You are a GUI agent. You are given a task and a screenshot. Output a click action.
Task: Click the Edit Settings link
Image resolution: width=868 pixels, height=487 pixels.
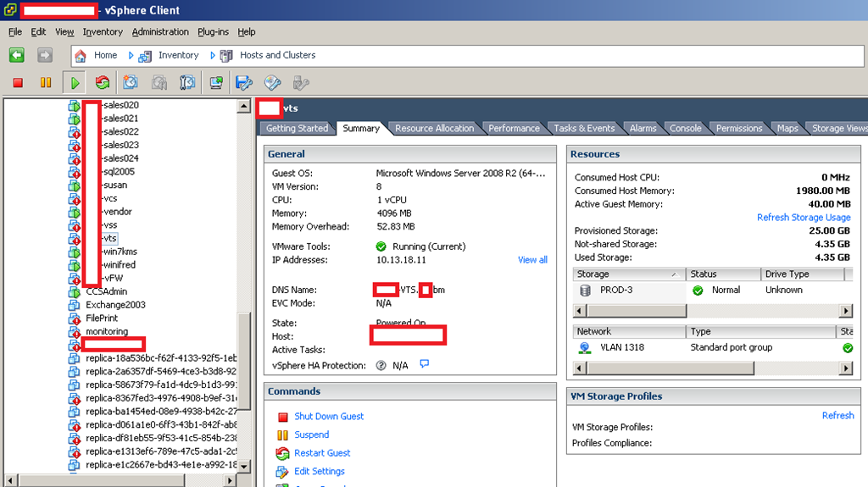(x=320, y=472)
